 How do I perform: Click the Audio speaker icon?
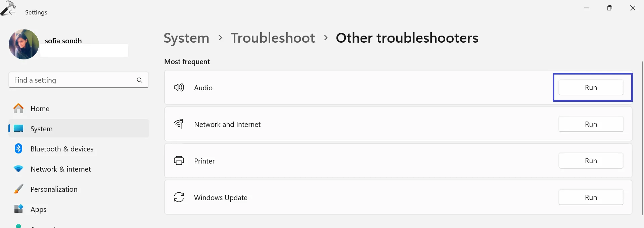coord(179,88)
